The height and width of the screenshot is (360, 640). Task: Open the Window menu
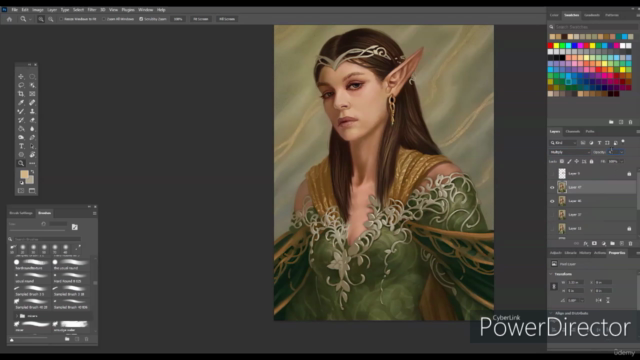[145, 10]
